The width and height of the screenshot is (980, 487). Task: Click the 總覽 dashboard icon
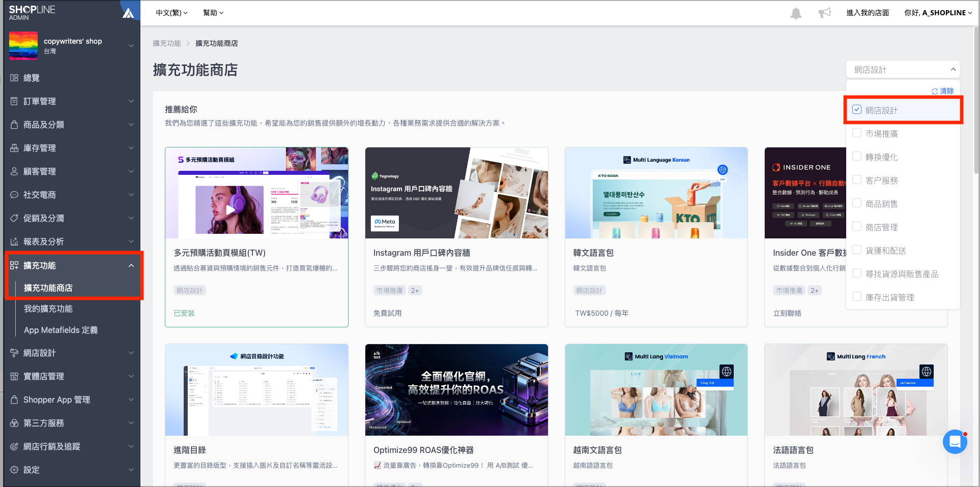pyautogui.click(x=14, y=78)
